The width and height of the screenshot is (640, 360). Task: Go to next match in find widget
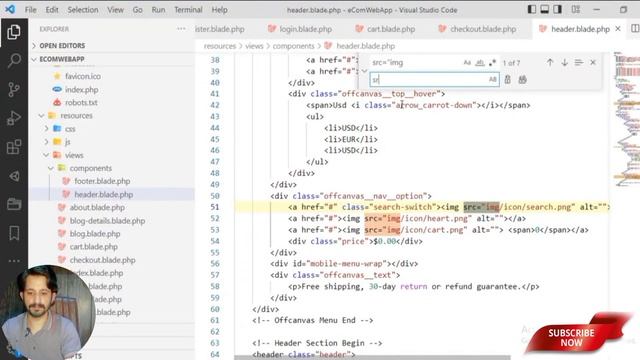coord(564,62)
